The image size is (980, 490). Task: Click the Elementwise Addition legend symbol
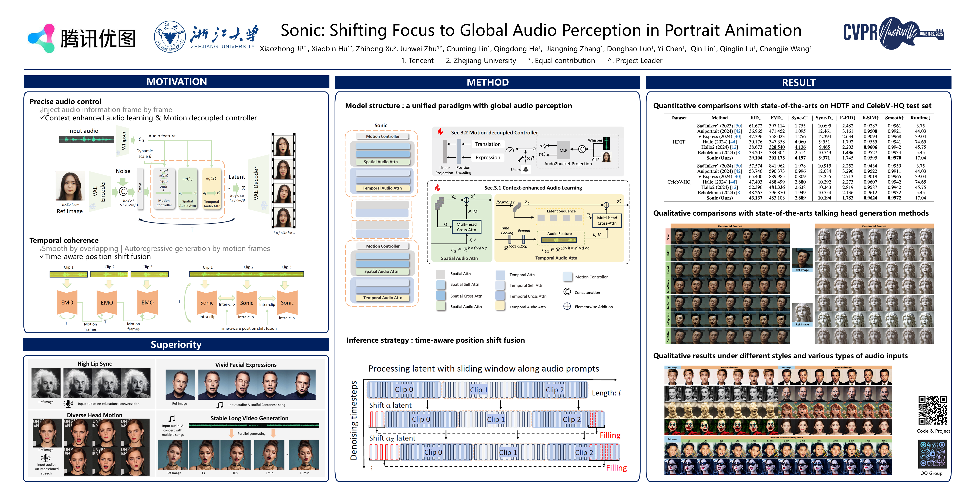[567, 306]
